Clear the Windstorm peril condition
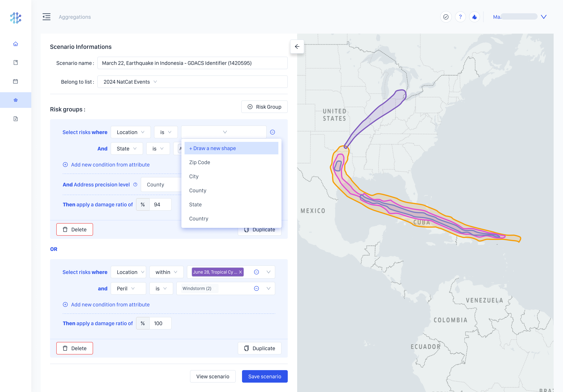Screen dimensions: 563x392 [x=256, y=288]
